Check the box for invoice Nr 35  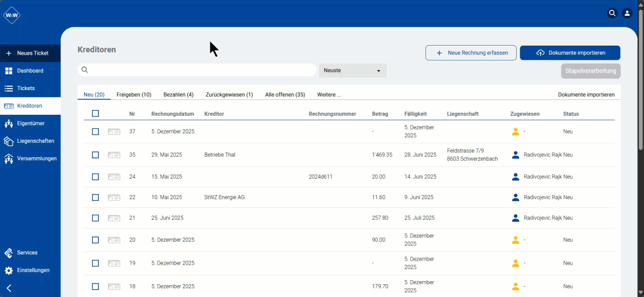click(x=95, y=155)
